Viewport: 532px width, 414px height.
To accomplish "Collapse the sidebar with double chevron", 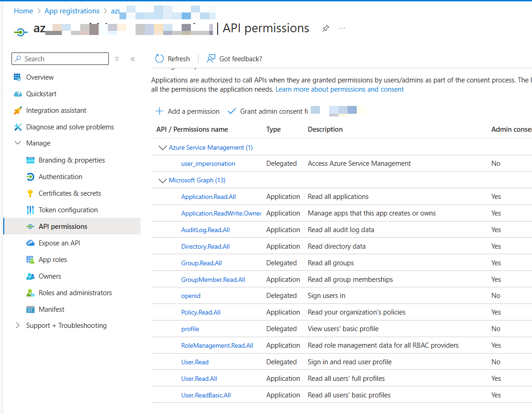I will (133, 59).
